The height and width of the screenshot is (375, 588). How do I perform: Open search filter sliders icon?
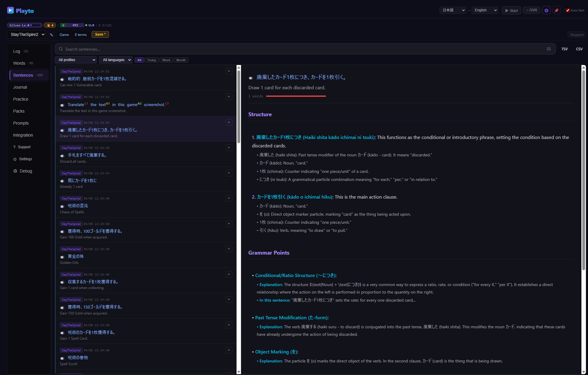548,49
